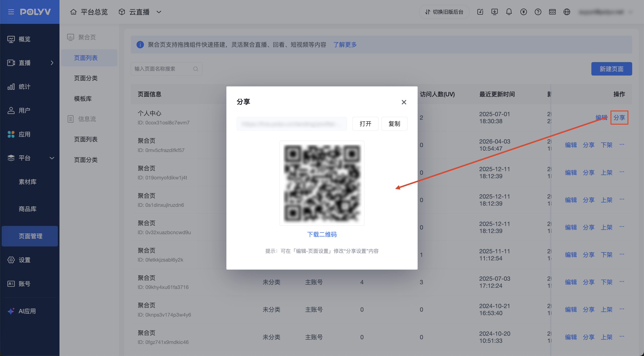The height and width of the screenshot is (356, 644).
Task: Open more actions for row 0mv5cfrazdifkf57
Action: [622, 144]
